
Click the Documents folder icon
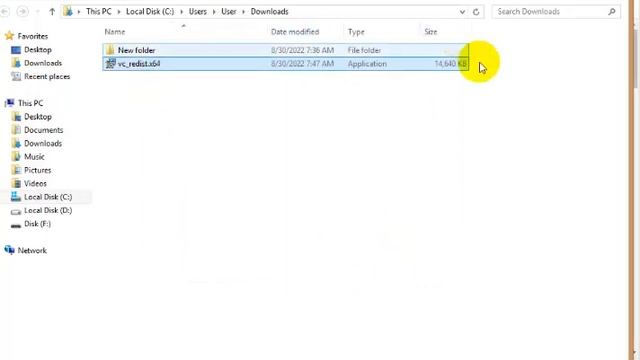tap(16, 130)
